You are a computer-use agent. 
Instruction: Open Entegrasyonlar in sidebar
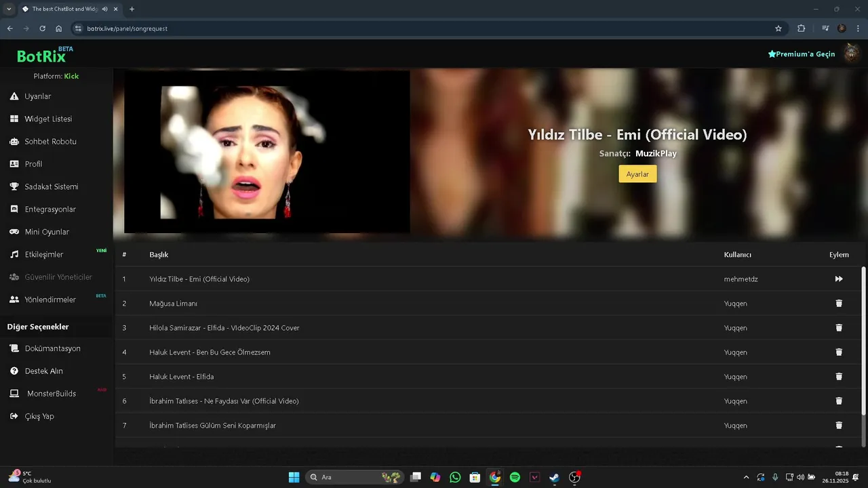[50, 209]
